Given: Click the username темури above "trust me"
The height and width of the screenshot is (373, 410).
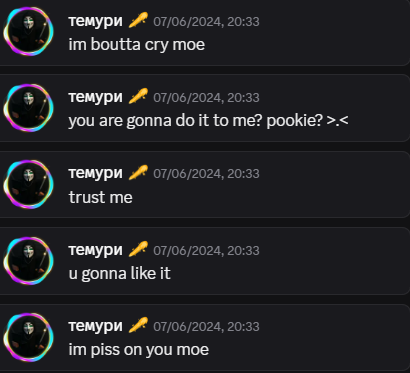Looking at the screenshot, I should pos(96,174).
